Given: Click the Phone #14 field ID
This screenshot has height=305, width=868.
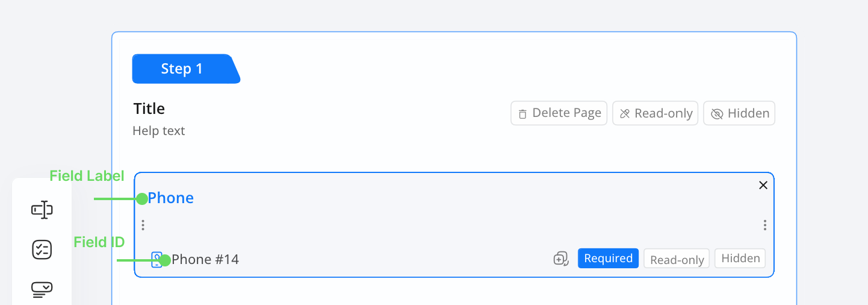Looking at the screenshot, I should click(205, 260).
